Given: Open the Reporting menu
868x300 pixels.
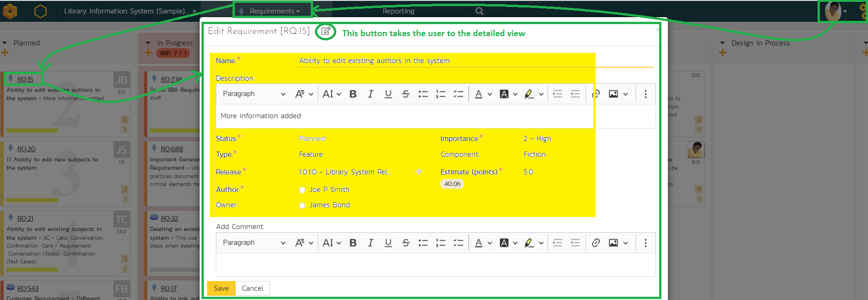Looking at the screenshot, I should 398,11.
